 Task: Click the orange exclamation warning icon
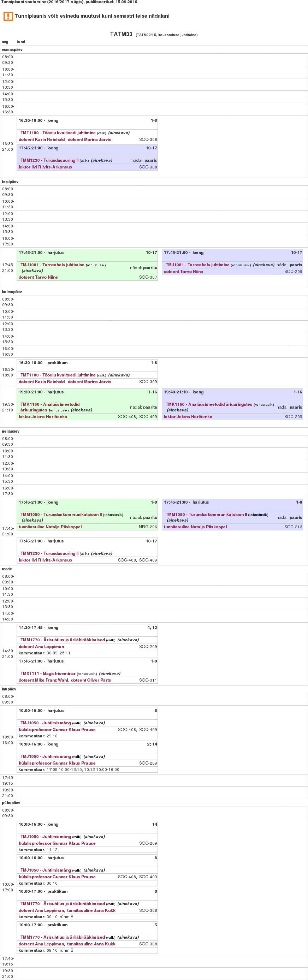point(8,16)
